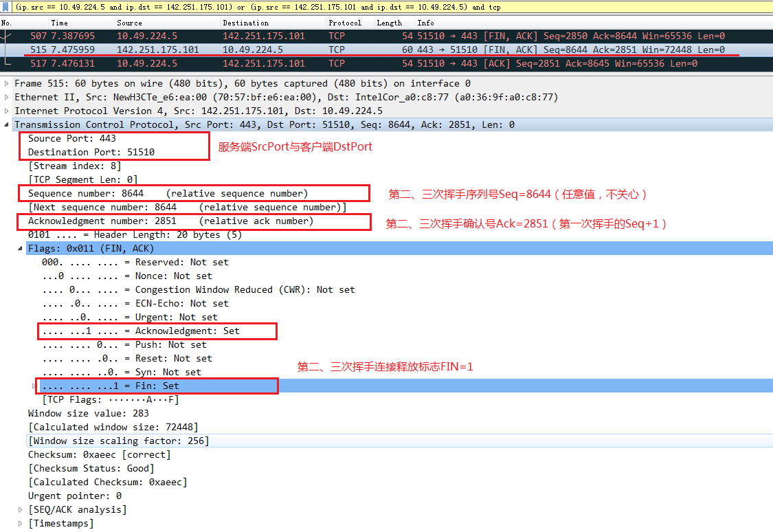Screen dimensions: 773x532
Task: Click the Info column header
Action: (426, 23)
